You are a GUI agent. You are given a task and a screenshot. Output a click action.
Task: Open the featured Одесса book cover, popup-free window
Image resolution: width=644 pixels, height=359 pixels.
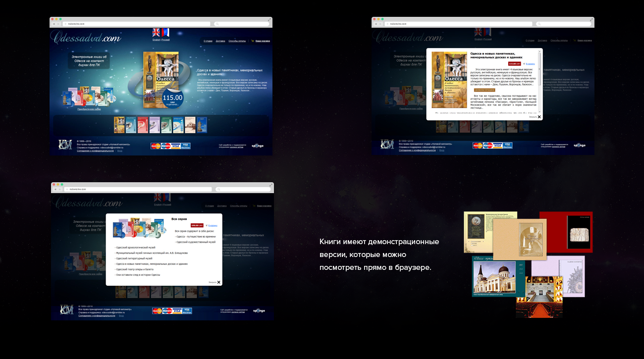coord(161,80)
